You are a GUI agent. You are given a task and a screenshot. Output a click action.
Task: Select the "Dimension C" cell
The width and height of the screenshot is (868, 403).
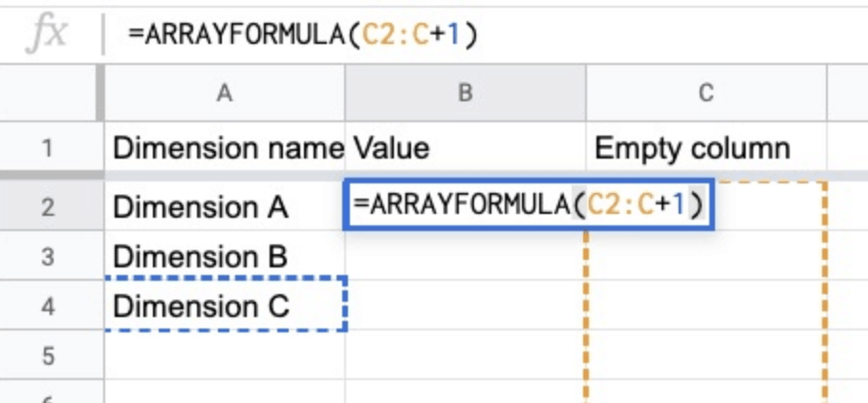[224, 307]
